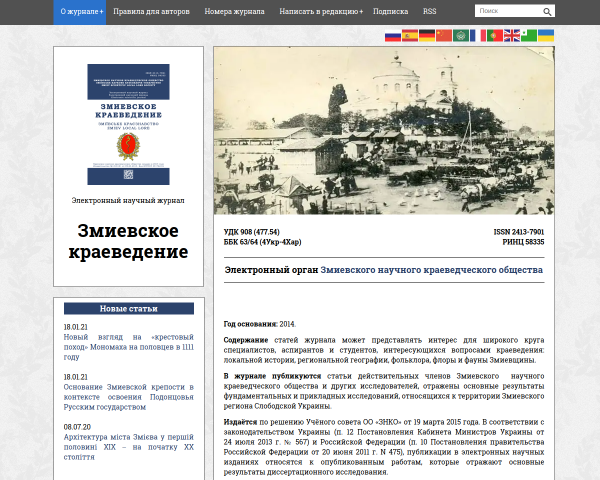Switch language via the French flag
Screen dimensions: 600x480
point(478,36)
